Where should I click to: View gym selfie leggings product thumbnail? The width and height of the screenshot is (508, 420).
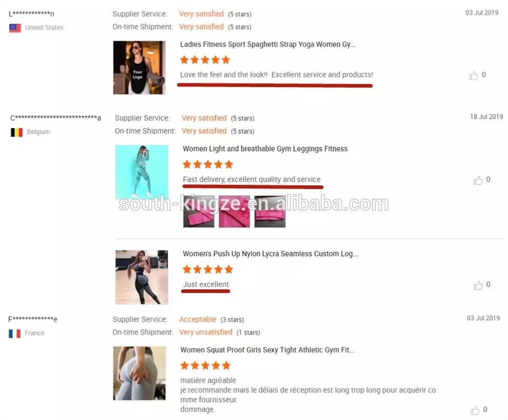pyautogui.click(x=141, y=277)
